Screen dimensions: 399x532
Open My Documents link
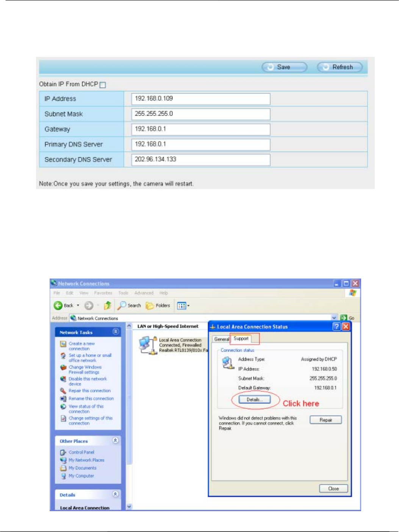pos(82,468)
